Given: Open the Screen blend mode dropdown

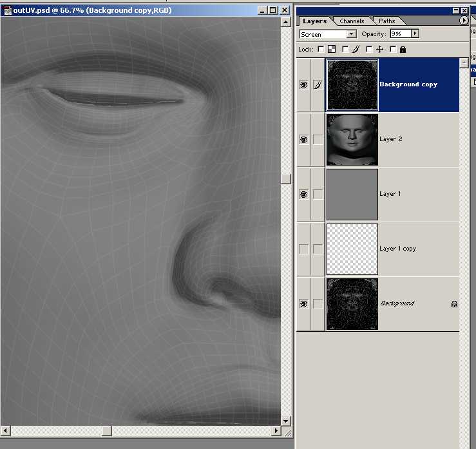Looking at the screenshot, I should (x=351, y=34).
